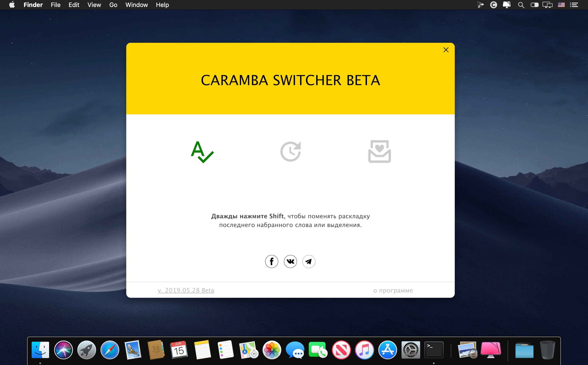Open CleanMyMac pink monitor Dock icon
The width and height of the screenshot is (588, 365).
point(491,350)
